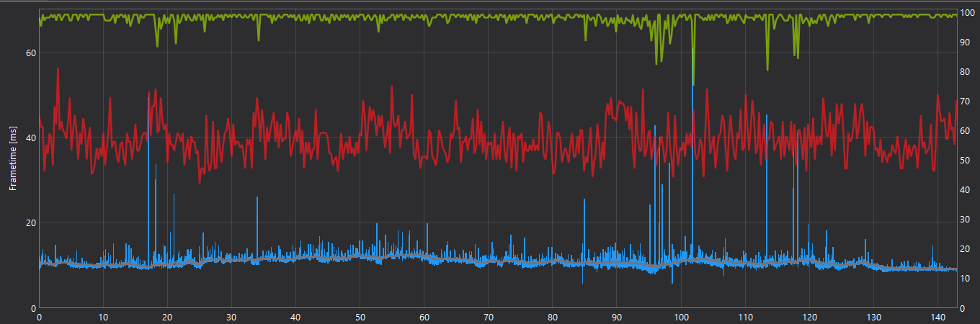Select the 70 label on the right percentage axis
Screen dimensions: 980x324
pos(966,102)
